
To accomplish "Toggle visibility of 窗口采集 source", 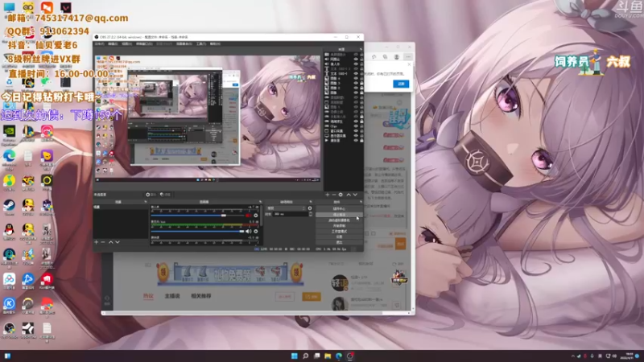I will [356, 131].
